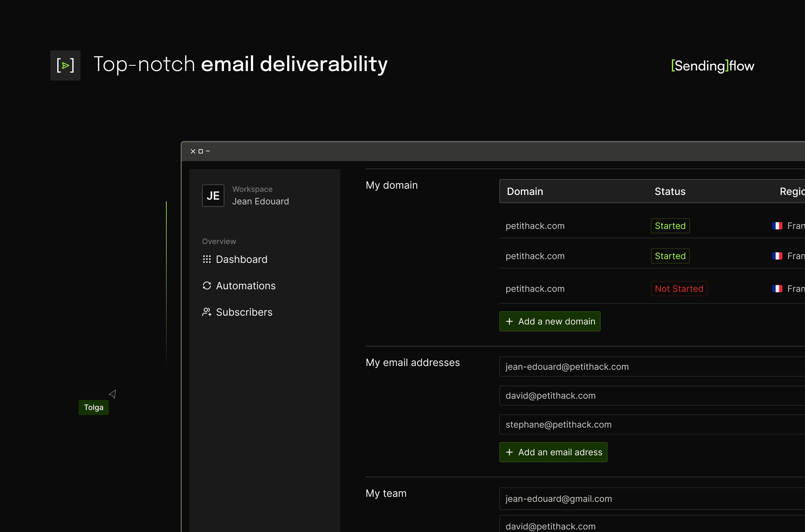Screen dimensions: 805x532
Task: Click the Subscribers people icon
Action: pos(207,312)
